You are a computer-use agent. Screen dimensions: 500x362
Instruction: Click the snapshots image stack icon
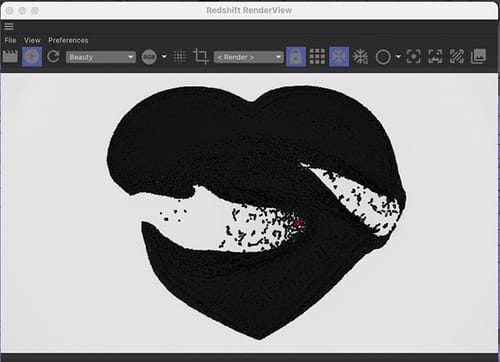click(x=478, y=56)
